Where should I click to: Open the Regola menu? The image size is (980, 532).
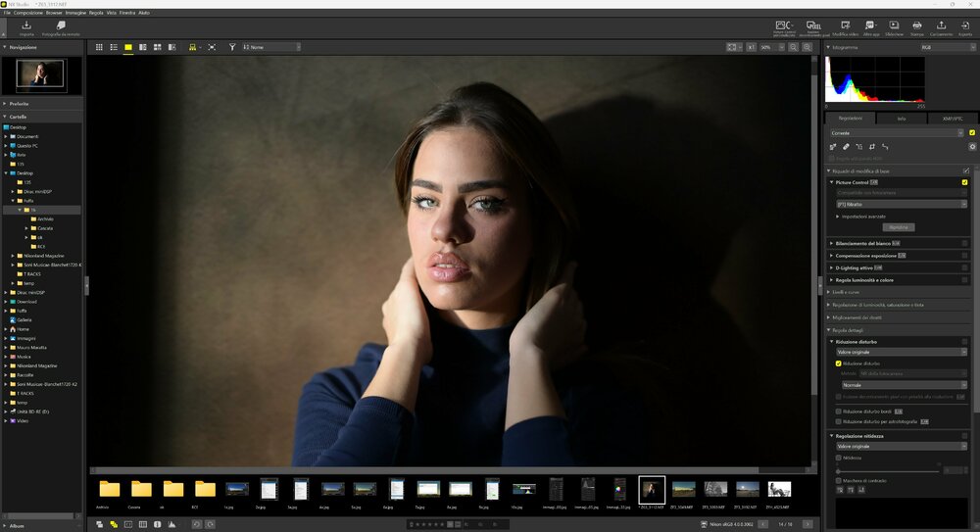tap(96, 13)
